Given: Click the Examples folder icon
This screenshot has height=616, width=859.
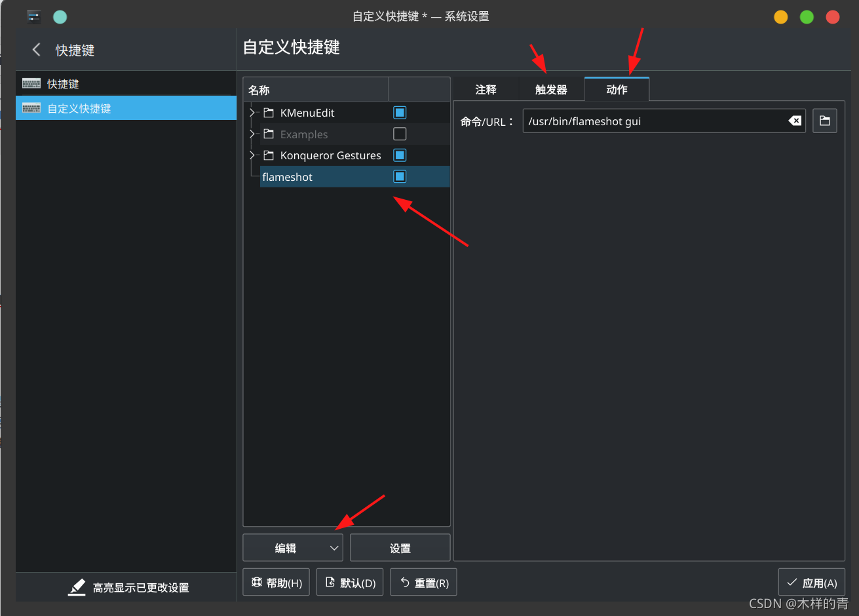Looking at the screenshot, I should tap(269, 134).
